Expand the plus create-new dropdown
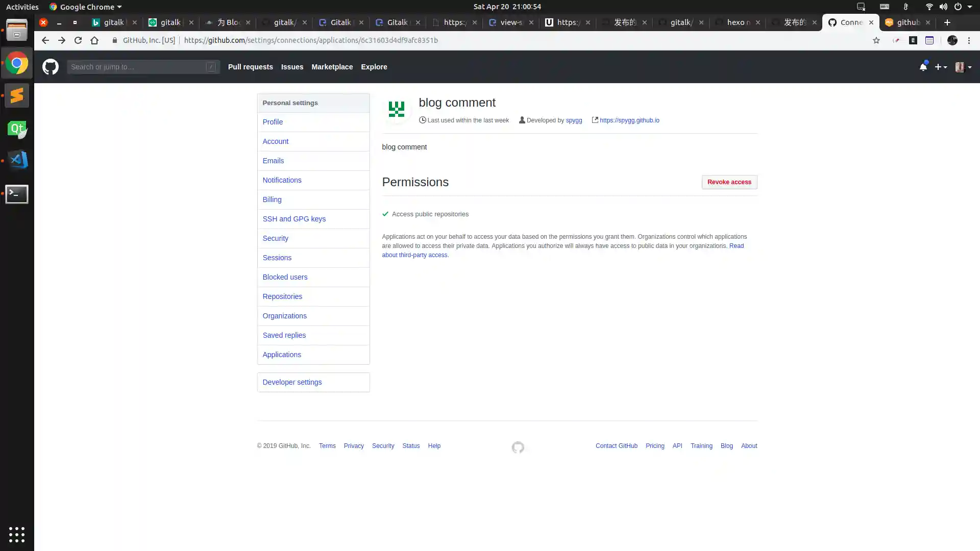The width and height of the screenshot is (980, 551). coord(941,67)
